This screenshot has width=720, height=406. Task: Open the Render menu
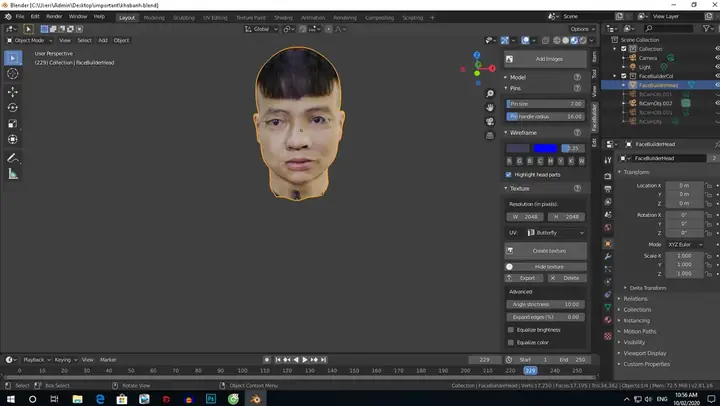(x=54, y=17)
